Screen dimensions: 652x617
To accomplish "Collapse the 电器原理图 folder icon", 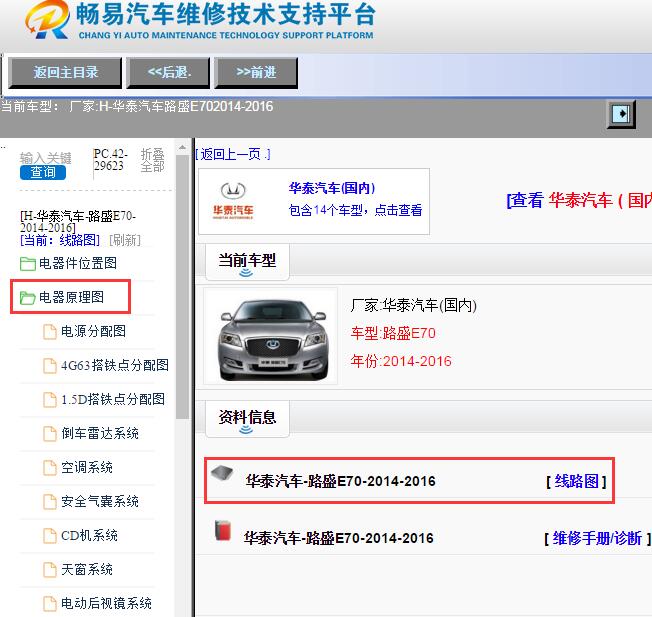I will click(28, 298).
